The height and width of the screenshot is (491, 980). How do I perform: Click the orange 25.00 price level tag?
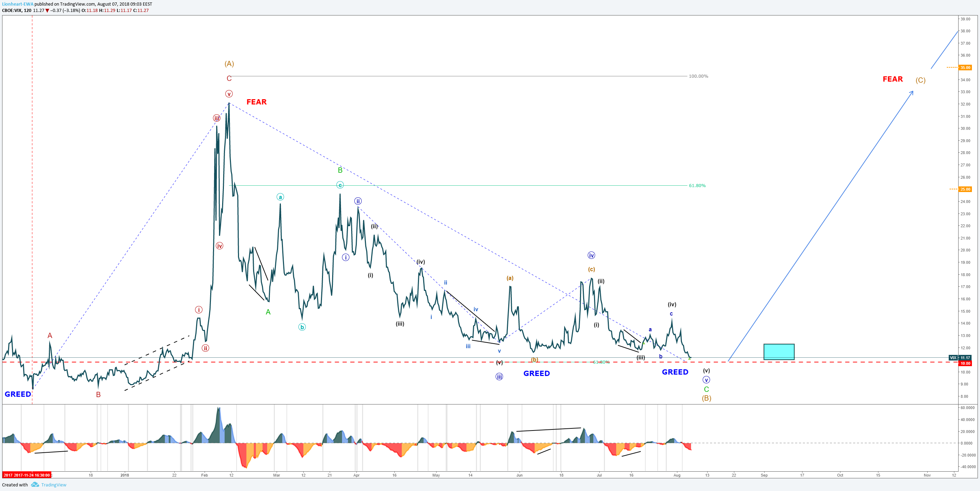[x=965, y=189]
